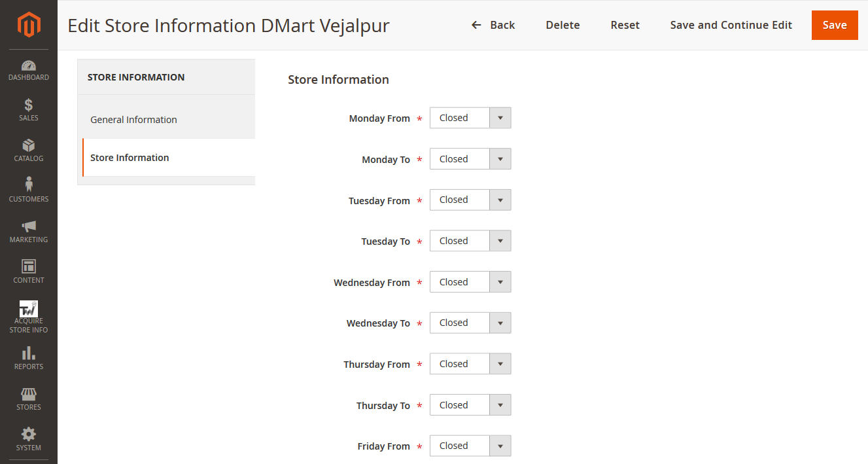Screen dimensions: 868x464
Task: Open the Stores storefront icon
Action: coord(29,394)
